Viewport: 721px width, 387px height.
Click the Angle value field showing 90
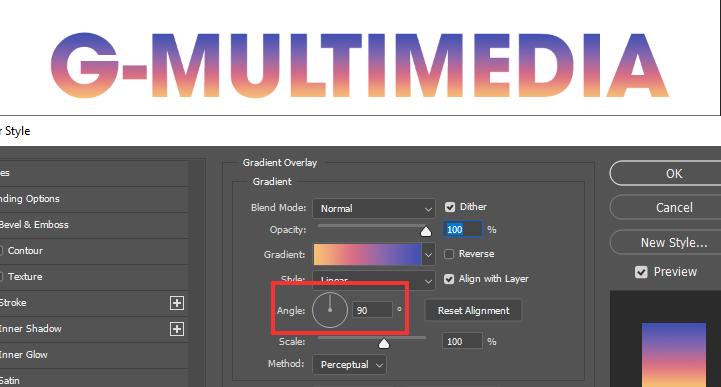click(372, 310)
